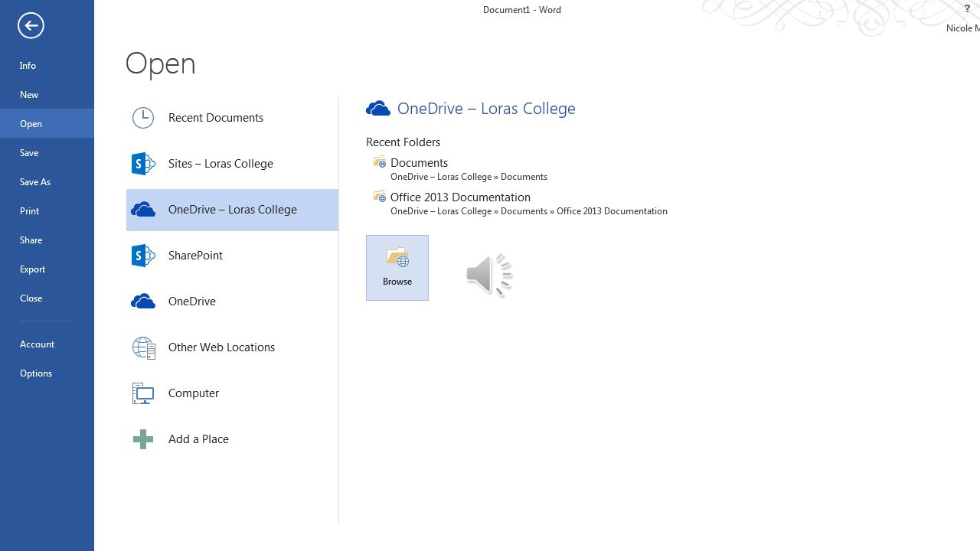Image resolution: width=980 pixels, height=551 pixels.
Task: Open the Account page
Action: 47,344
